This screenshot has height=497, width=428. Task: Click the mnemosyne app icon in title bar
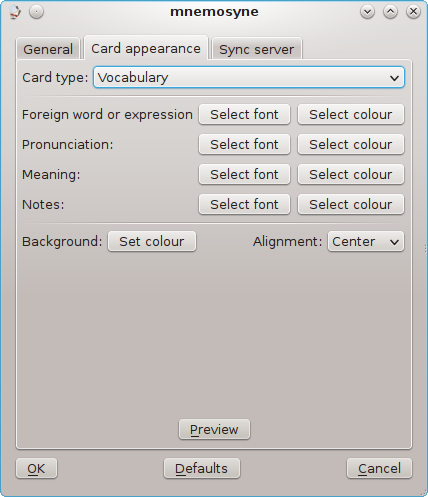coord(14,12)
